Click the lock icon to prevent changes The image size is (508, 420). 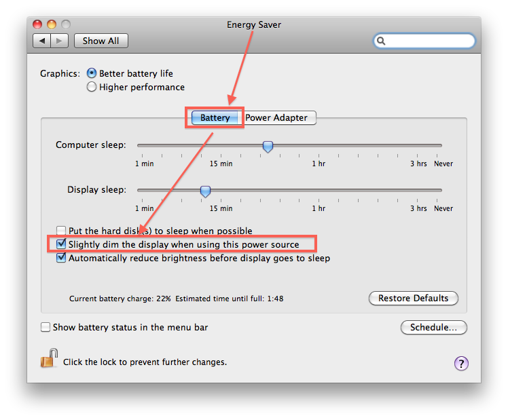[x=50, y=358]
